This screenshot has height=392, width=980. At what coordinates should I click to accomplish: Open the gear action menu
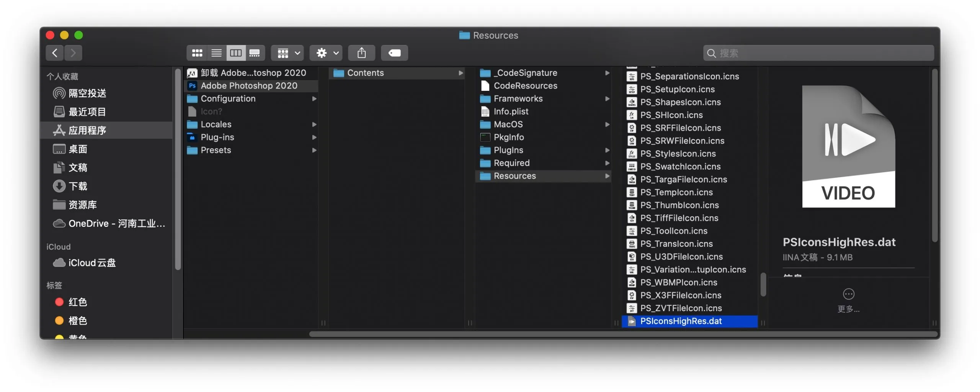(x=326, y=53)
